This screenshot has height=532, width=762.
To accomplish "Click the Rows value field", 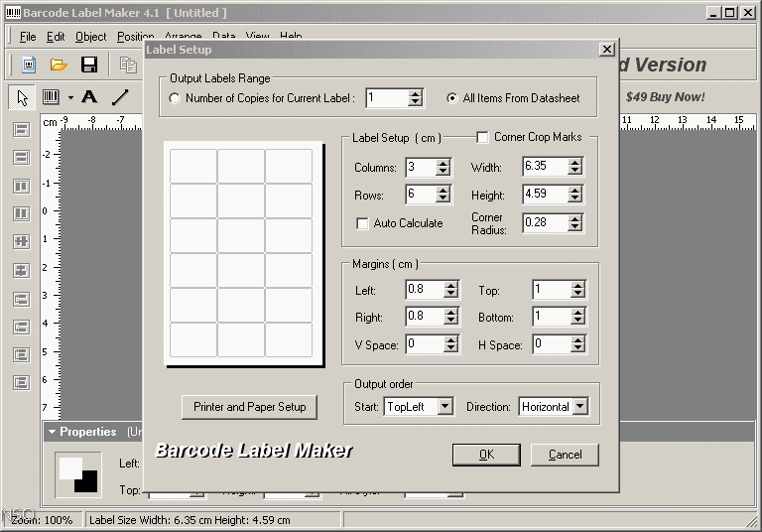I will tap(420, 195).
